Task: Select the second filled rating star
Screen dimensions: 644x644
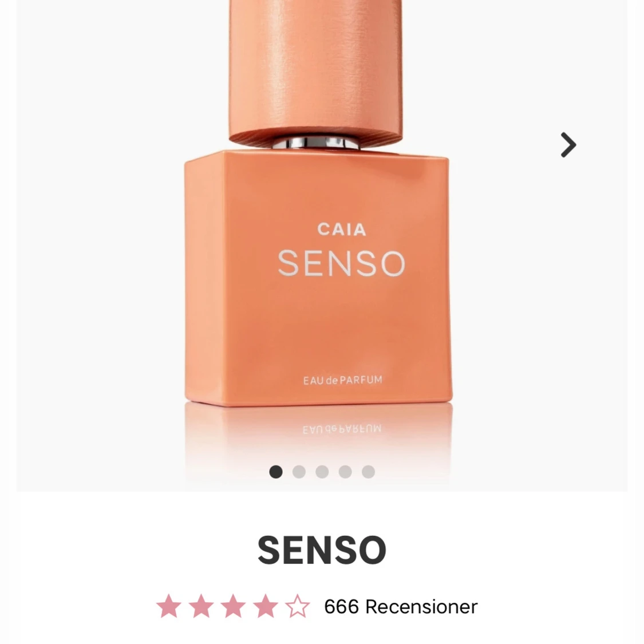Action: point(201,606)
